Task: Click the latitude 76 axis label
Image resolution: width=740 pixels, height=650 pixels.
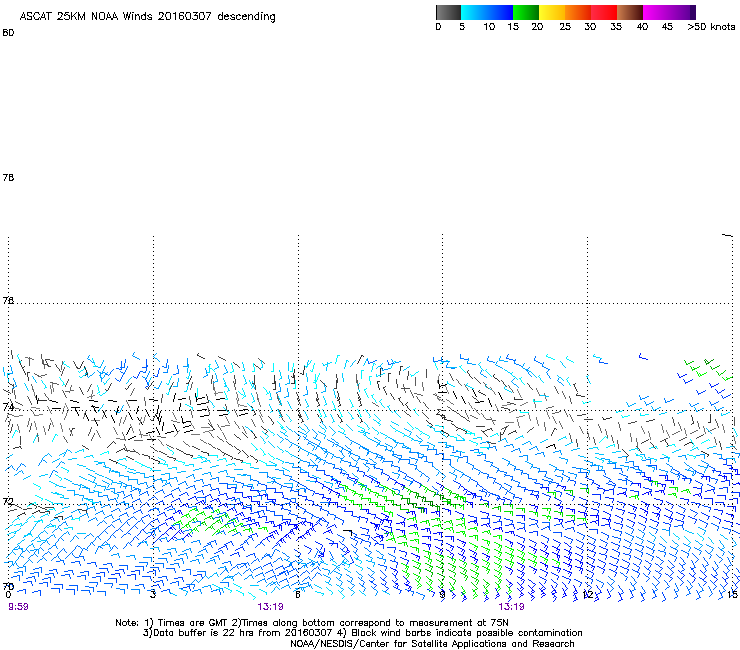Action: click(x=8, y=300)
